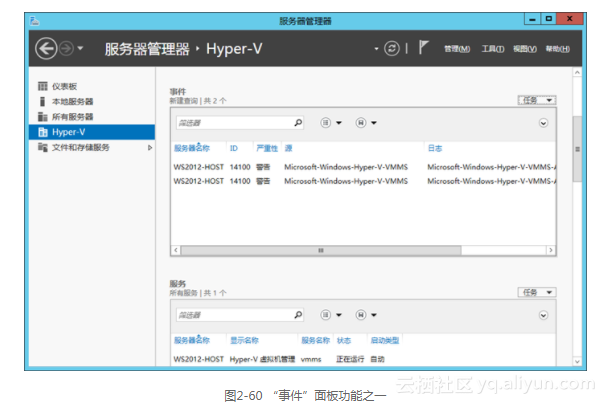The width and height of the screenshot is (606, 405).
Task: Open dropdown arrow left of refresh icon
Action: click(376, 49)
